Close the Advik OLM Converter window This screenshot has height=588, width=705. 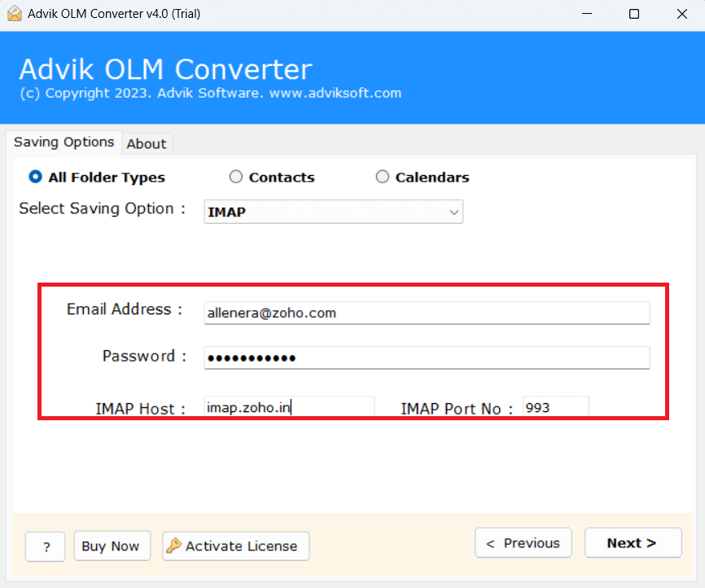681,14
